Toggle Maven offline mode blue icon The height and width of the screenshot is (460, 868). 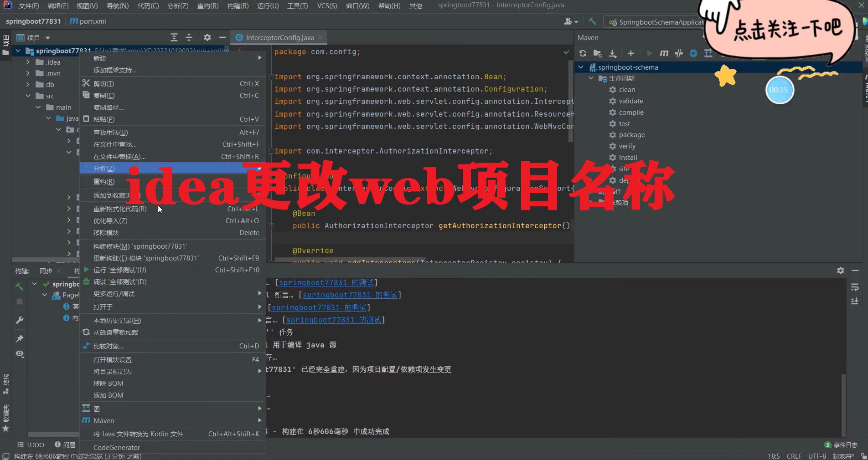coord(693,53)
